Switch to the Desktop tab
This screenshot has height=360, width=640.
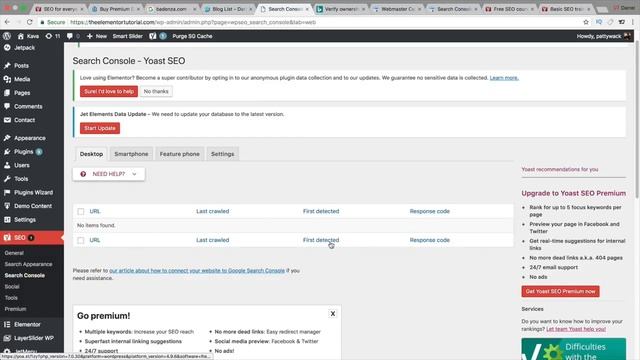tap(91, 154)
